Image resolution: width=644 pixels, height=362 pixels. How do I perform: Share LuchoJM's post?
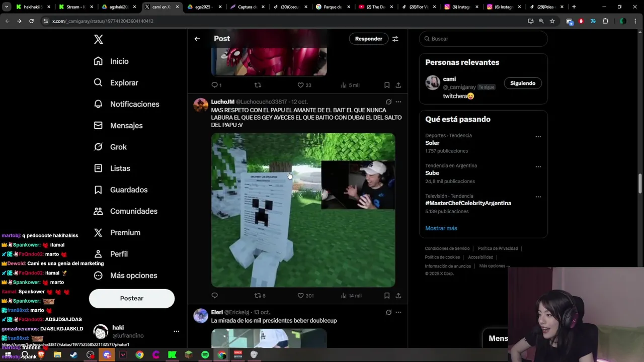coord(398,296)
